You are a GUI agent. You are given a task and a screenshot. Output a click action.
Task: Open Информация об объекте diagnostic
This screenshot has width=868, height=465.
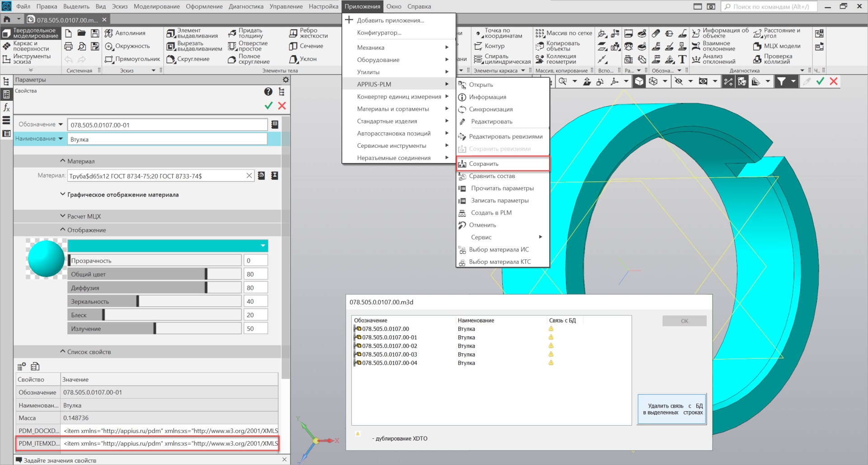coord(721,33)
